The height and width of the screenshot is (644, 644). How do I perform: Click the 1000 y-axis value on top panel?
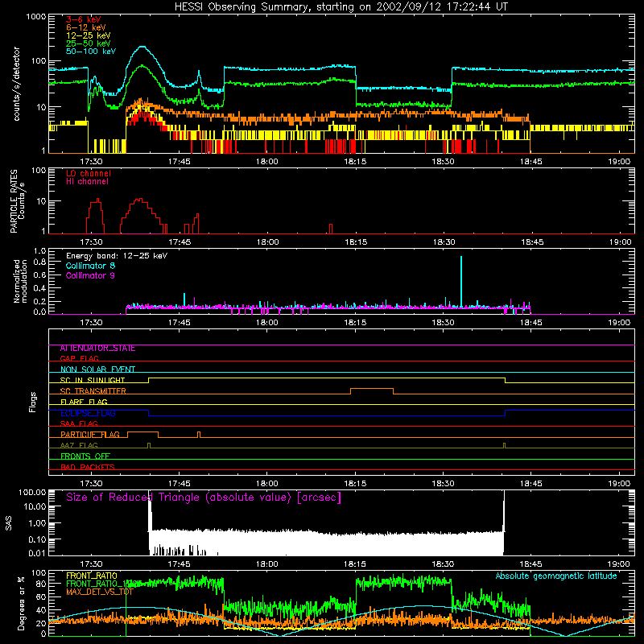pos(36,17)
